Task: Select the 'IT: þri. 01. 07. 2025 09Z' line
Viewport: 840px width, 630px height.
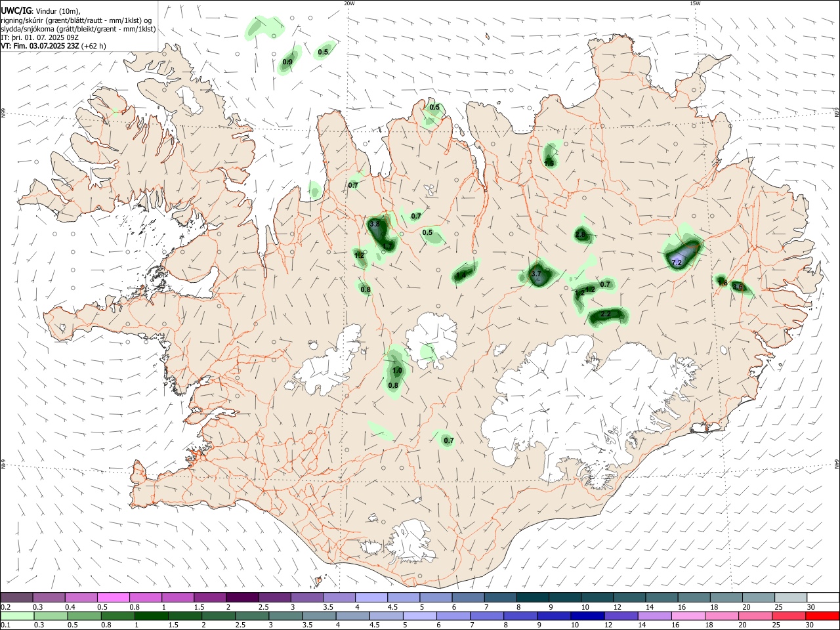Action: [40, 37]
